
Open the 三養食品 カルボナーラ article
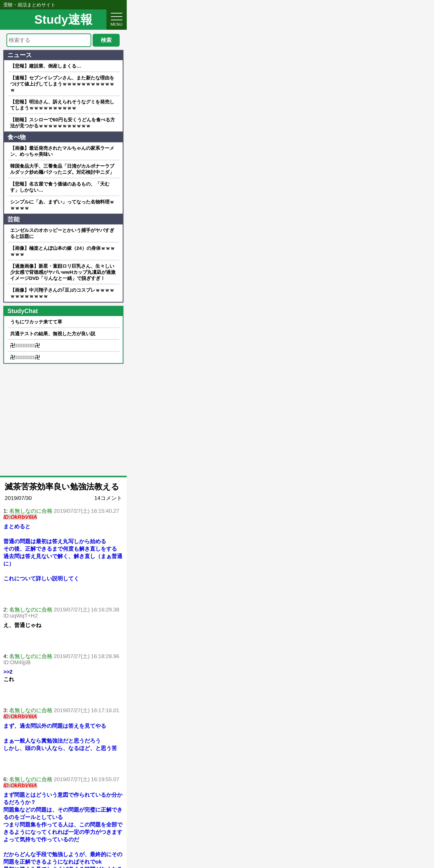coord(63,169)
